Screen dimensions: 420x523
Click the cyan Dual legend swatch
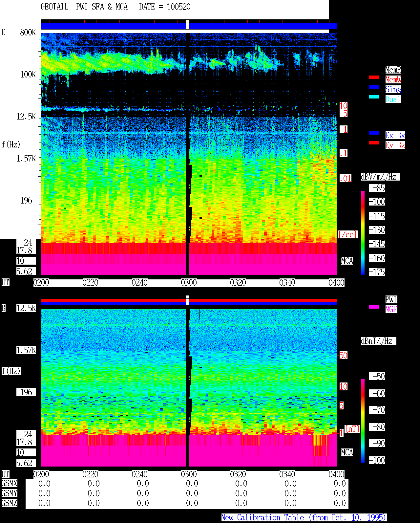(x=374, y=97)
